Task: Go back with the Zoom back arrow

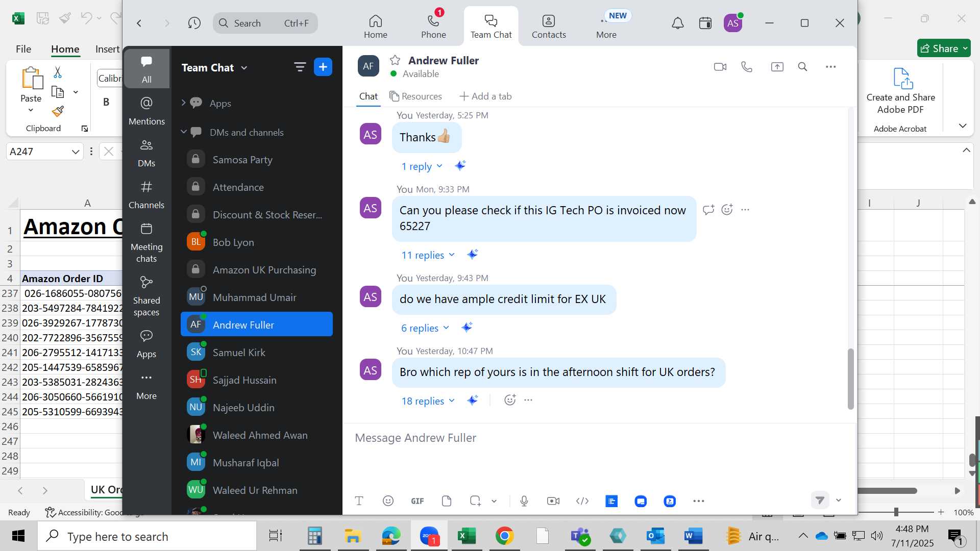Action: 139,23
